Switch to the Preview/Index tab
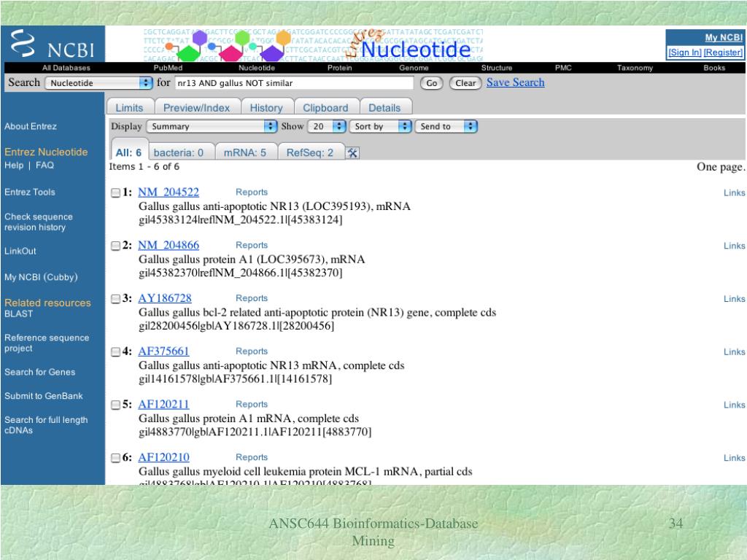This screenshot has height=560, width=747. (x=197, y=108)
